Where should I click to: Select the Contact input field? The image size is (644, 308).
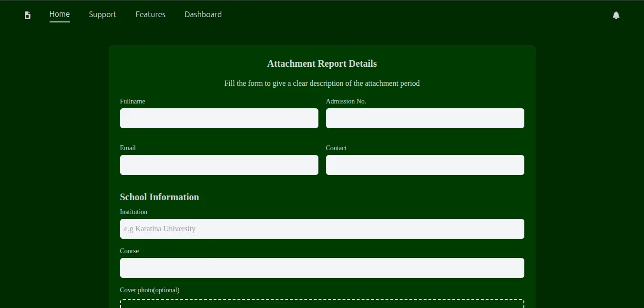click(425, 165)
